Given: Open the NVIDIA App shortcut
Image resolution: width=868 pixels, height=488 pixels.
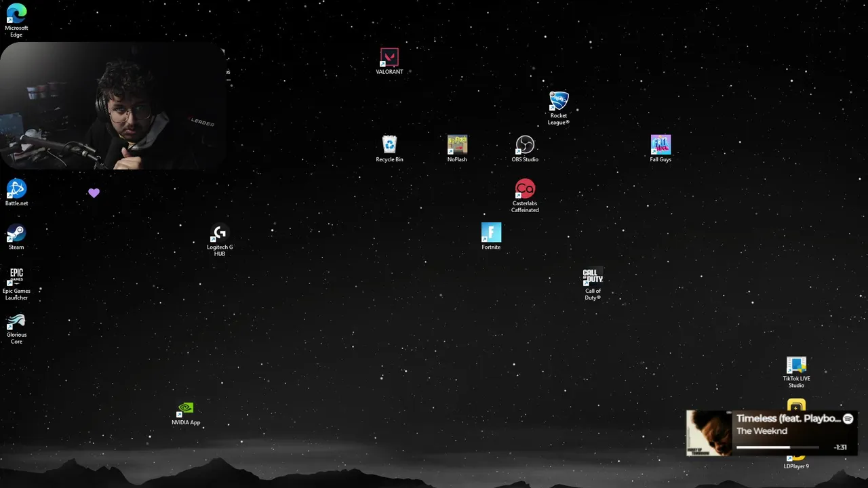Looking at the screenshot, I should pos(186,413).
